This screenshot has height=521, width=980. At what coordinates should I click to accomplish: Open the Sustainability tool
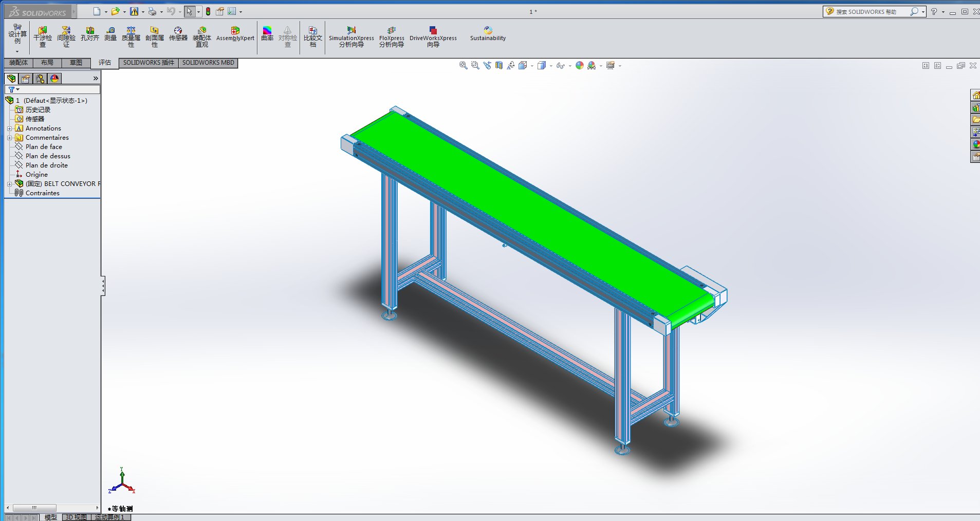click(x=488, y=34)
